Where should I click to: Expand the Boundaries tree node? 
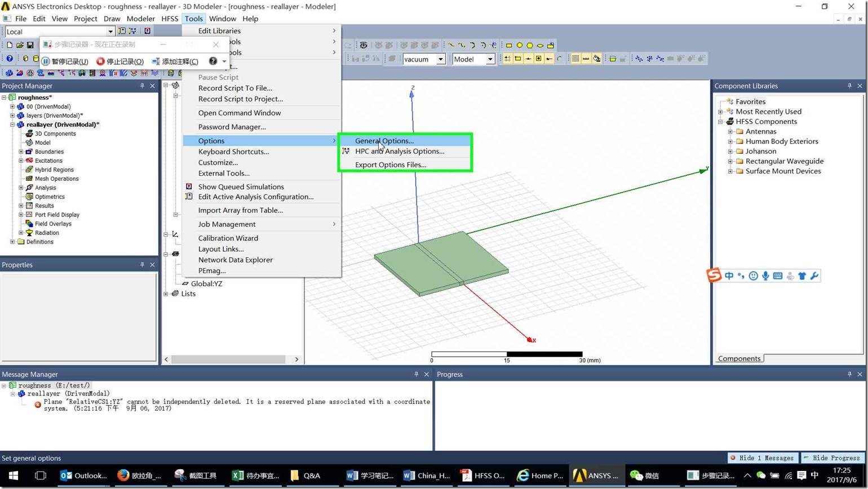pyautogui.click(x=21, y=152)
